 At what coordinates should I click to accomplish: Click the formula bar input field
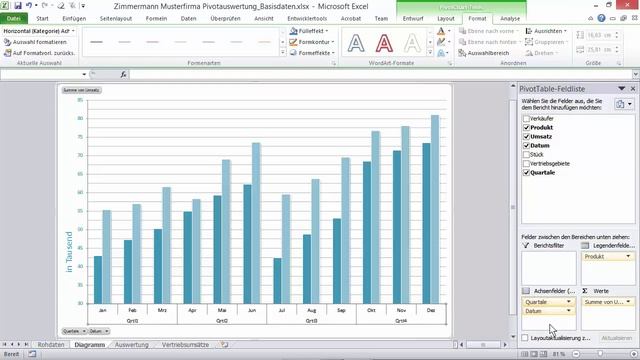point(380,74)
